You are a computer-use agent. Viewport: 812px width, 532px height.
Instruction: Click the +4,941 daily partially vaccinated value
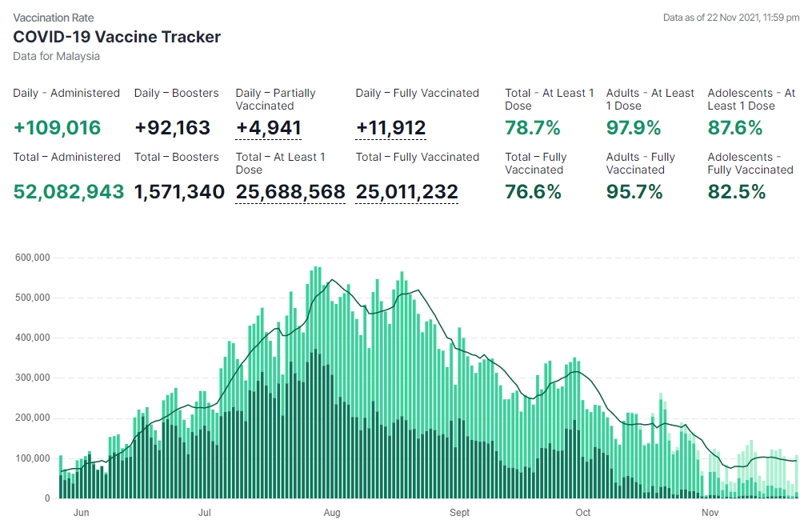[x=268, y=128]
